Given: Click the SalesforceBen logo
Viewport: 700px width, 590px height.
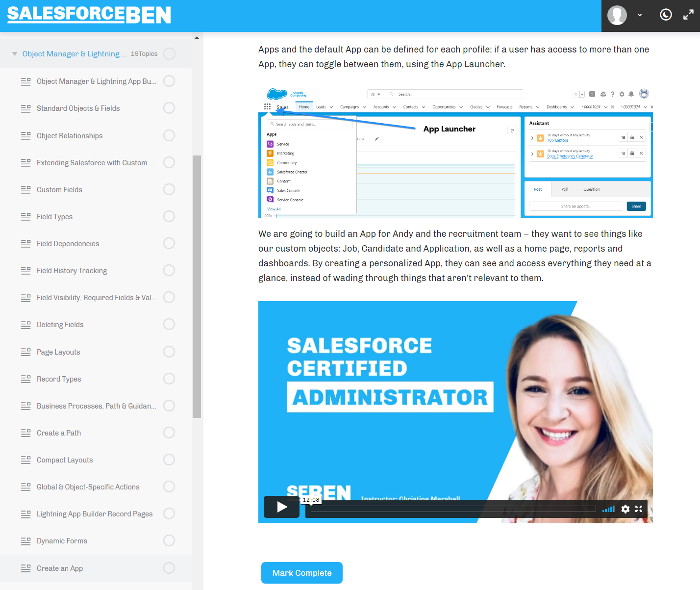Looking at the screenshot, I should click(89, 15).
